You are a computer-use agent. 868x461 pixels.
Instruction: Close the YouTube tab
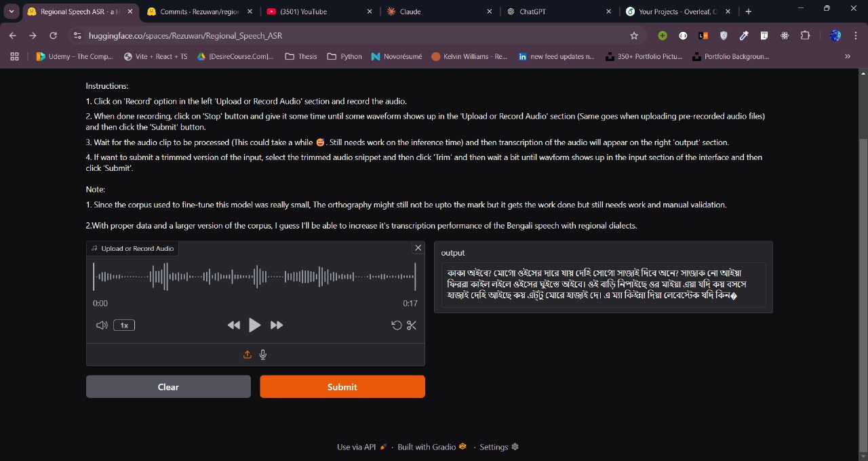coord(370,12)
